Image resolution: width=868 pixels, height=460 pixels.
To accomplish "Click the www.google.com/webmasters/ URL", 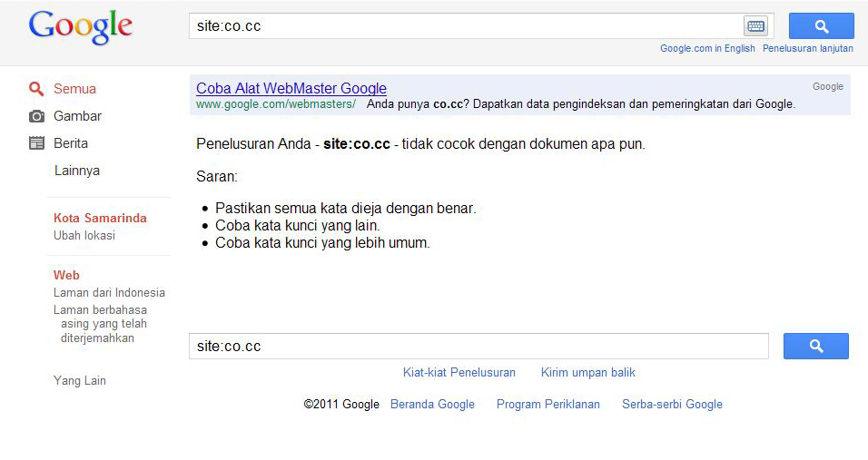I will 276,104.
